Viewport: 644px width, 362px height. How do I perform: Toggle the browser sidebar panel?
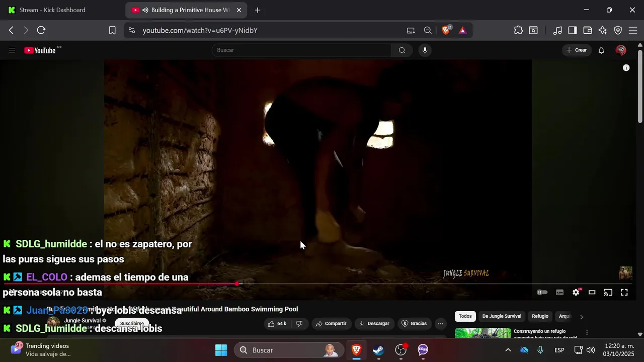point(572,30)
